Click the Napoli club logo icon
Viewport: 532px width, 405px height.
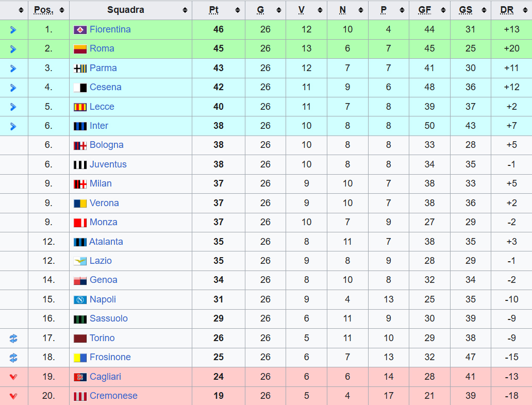80,300
